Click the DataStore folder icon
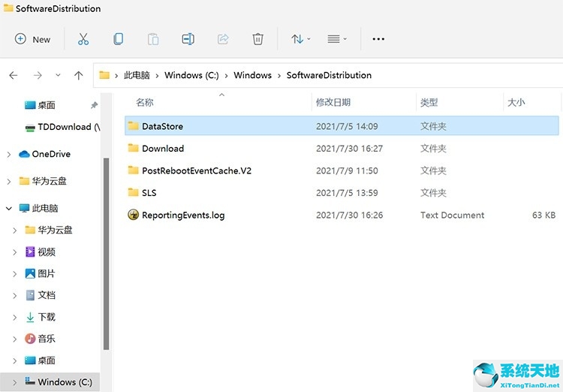The image size is (563, 392). point(133,125)
